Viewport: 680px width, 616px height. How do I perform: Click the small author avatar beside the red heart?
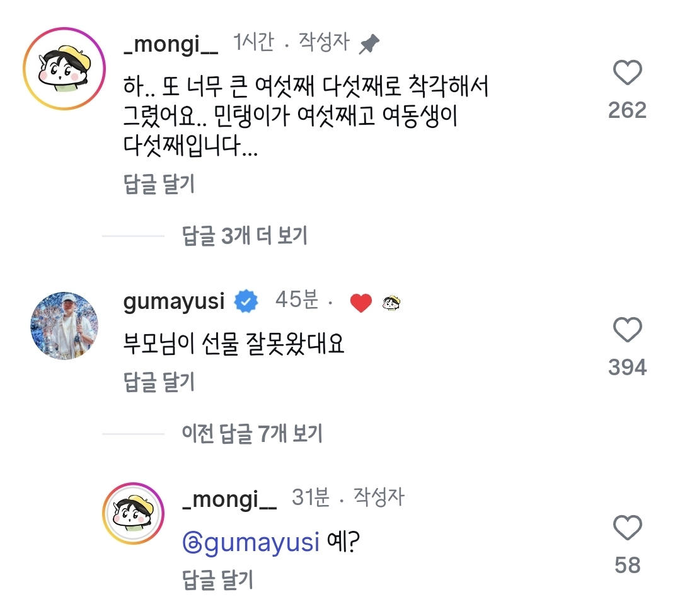point(391,303)
